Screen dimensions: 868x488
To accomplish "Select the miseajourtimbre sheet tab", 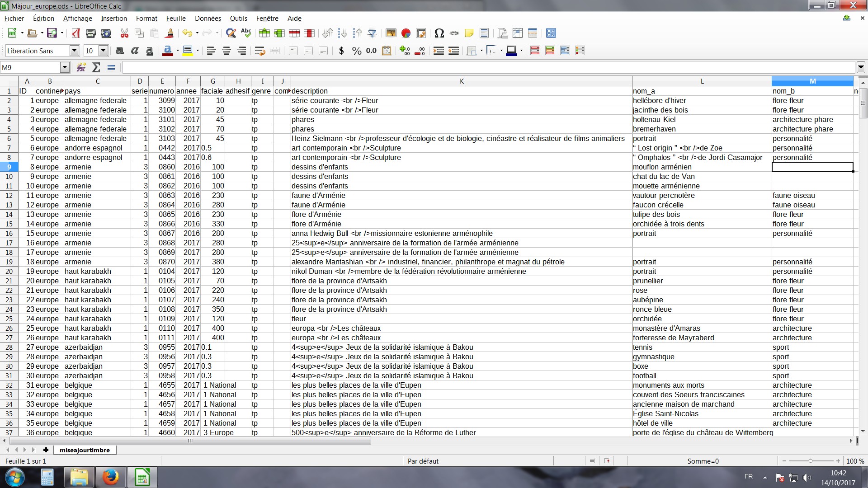I will coord(85,450).
